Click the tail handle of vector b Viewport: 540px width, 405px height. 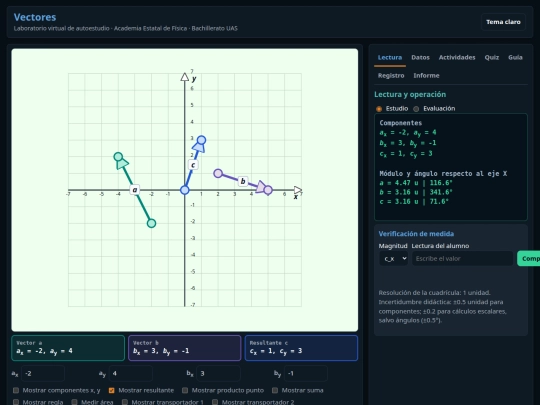coord(218,173)
